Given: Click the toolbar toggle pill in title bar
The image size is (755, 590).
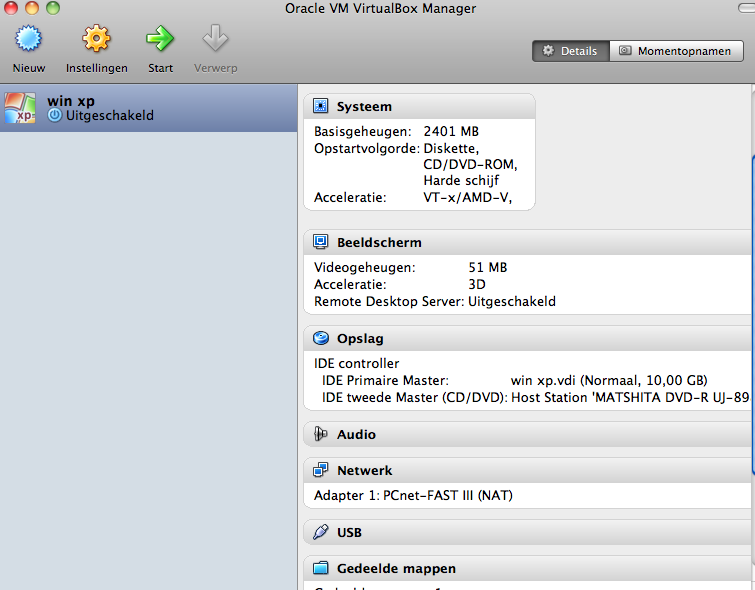Looking at the screenshot, I should [746, 8].
